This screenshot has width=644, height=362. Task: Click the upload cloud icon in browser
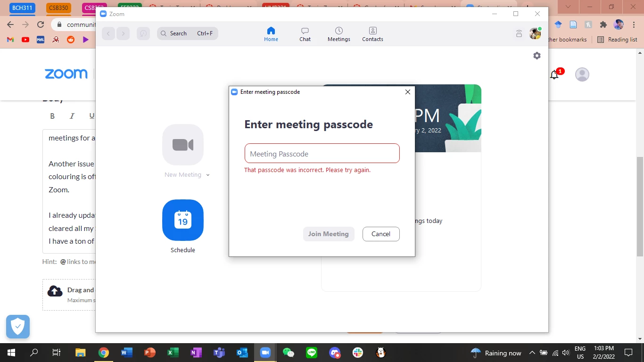55,291
